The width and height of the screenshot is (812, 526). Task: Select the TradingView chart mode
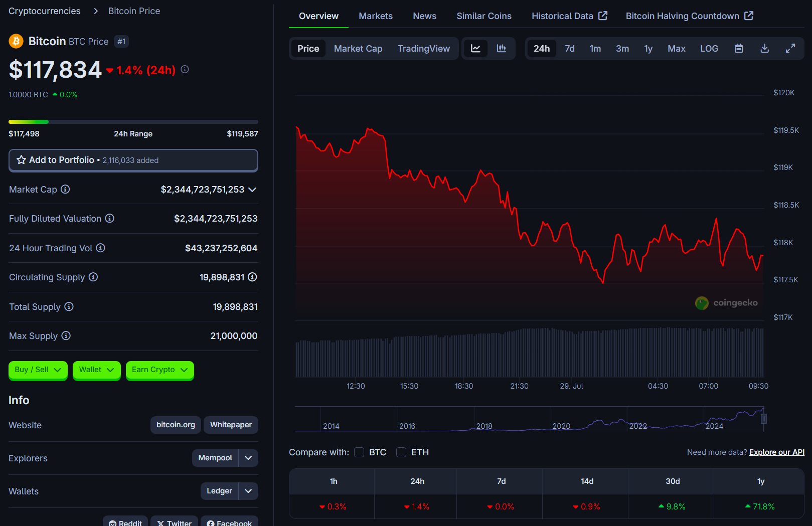424,49
